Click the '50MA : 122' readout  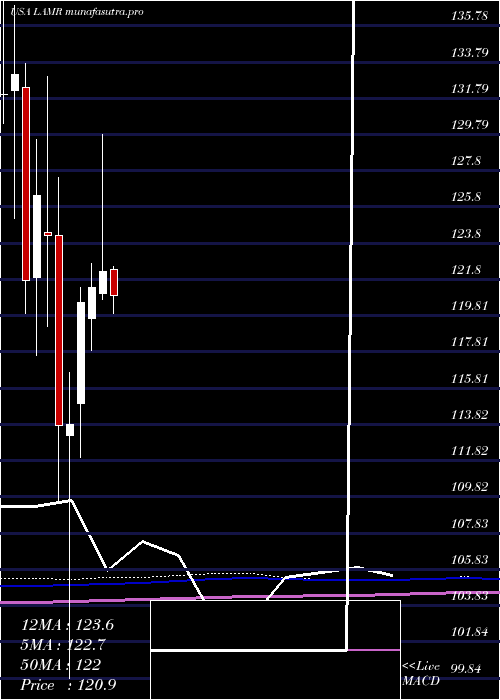pyautogui.click(x=61, y=665)
